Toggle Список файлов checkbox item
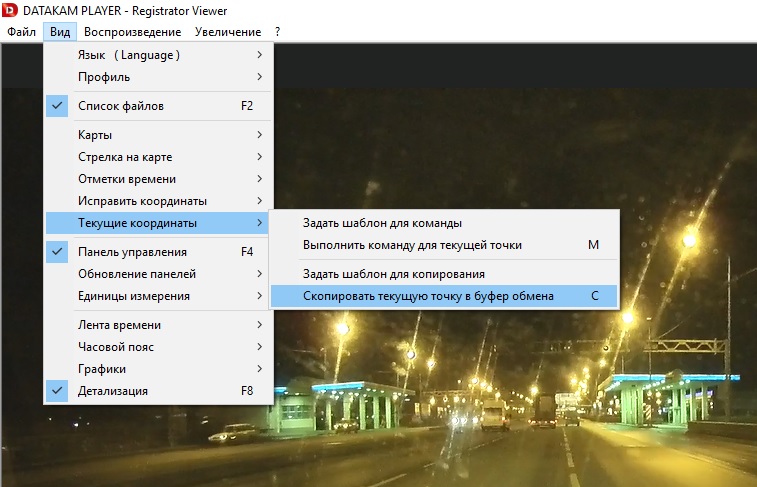This screenshot has width=757, height=487. coord(158,106)
